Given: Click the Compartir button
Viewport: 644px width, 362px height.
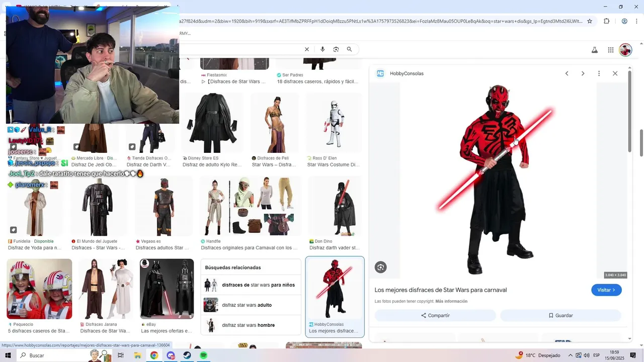Looking at the screenshot, I should [x=435, y=315].
